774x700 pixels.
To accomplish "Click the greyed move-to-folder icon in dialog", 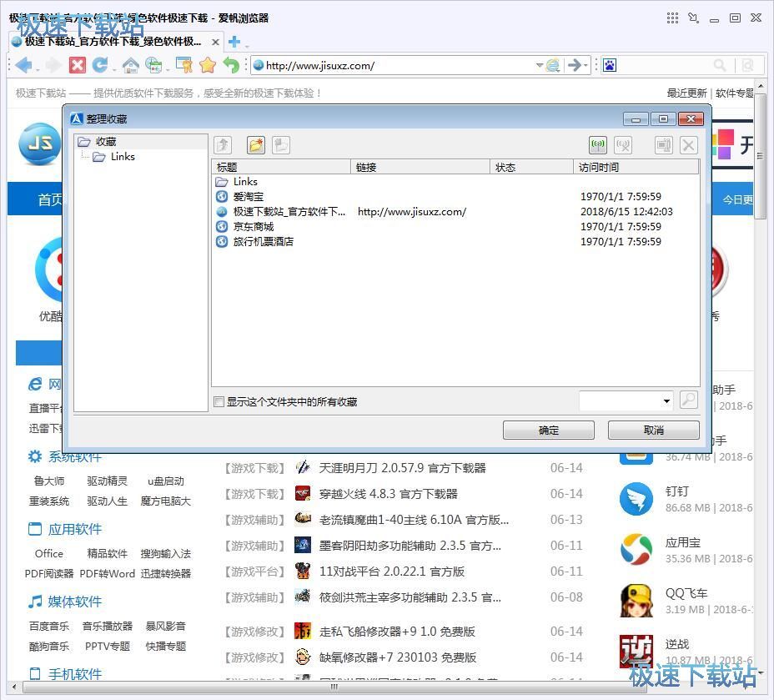I will [x=281, y=145].
